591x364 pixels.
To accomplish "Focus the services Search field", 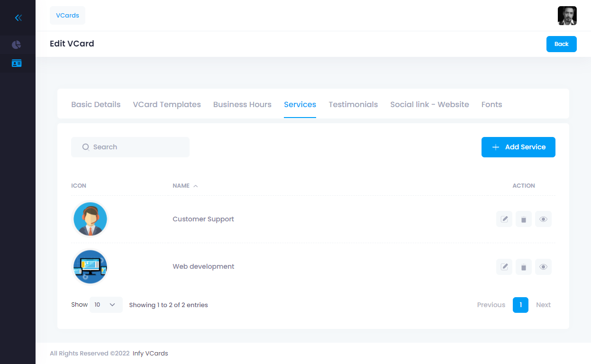I will (x=135, y=147).
